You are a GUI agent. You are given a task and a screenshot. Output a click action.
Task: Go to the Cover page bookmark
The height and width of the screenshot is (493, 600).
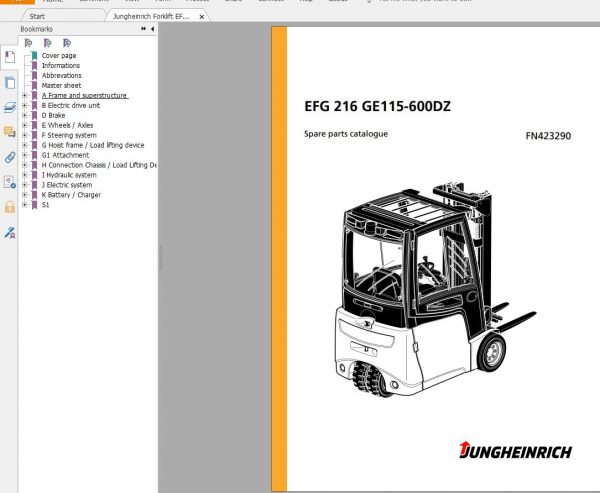click(59, 56)
